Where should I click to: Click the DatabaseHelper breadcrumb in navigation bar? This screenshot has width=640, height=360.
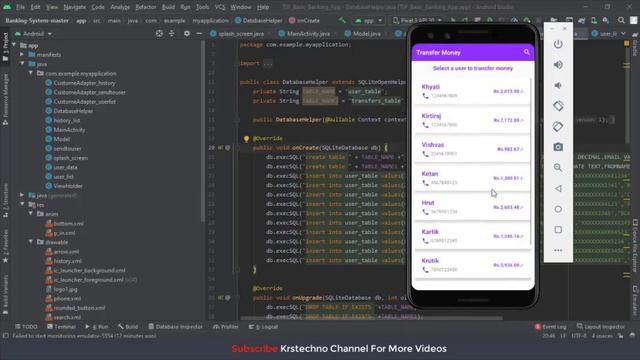tap(258, 20)
